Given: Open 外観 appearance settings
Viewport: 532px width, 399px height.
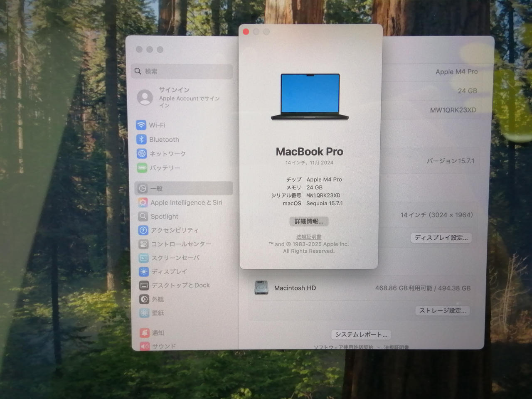Looking at the screenshot, I should [158, 299].
